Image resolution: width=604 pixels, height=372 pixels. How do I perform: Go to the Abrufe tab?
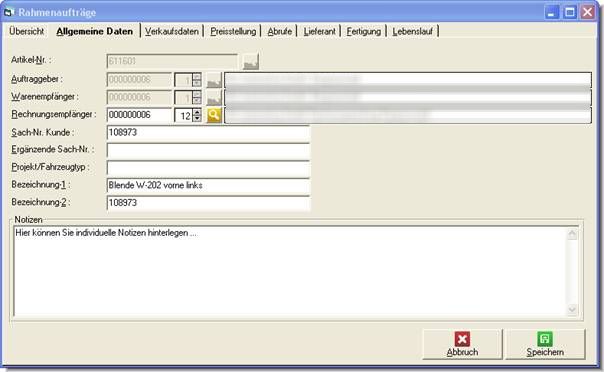point(280,31)
